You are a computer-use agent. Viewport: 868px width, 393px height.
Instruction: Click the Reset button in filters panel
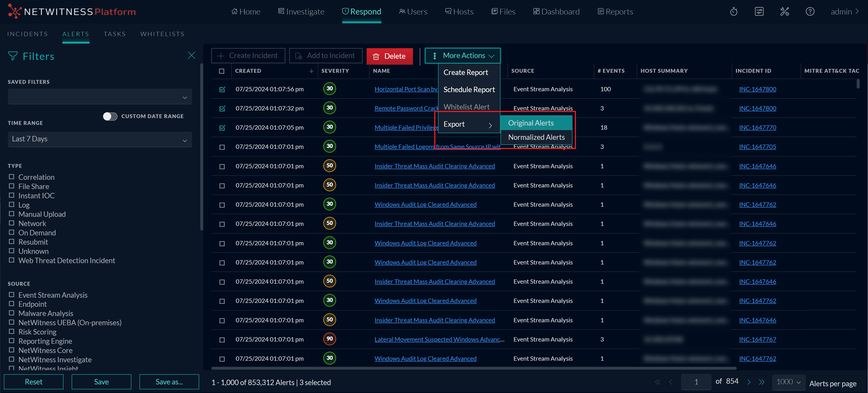(x=34, y=381)
